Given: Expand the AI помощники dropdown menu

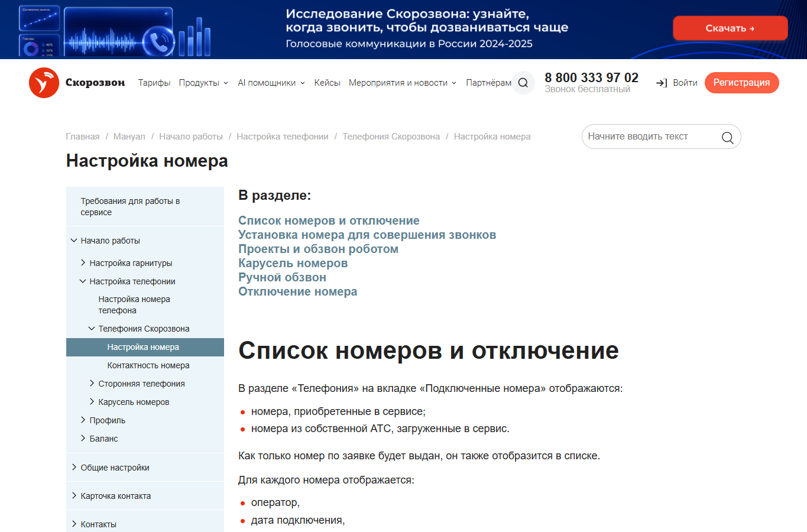Looking at the screenshot, I should [x=271, y=83].
